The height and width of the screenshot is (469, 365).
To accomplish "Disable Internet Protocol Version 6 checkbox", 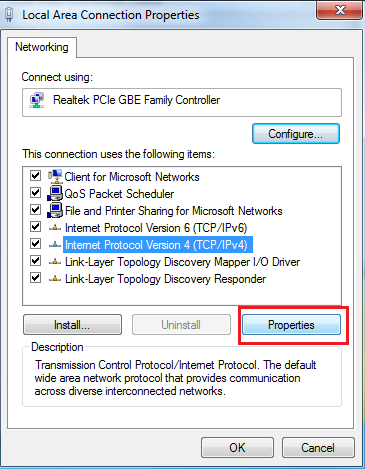I will [x=35, y=227].
